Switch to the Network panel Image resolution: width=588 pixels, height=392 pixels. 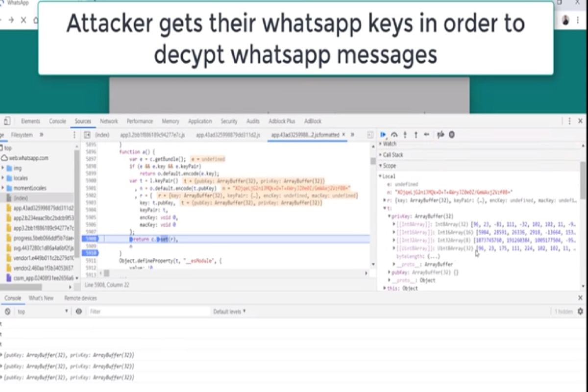[x=109, y=121]
